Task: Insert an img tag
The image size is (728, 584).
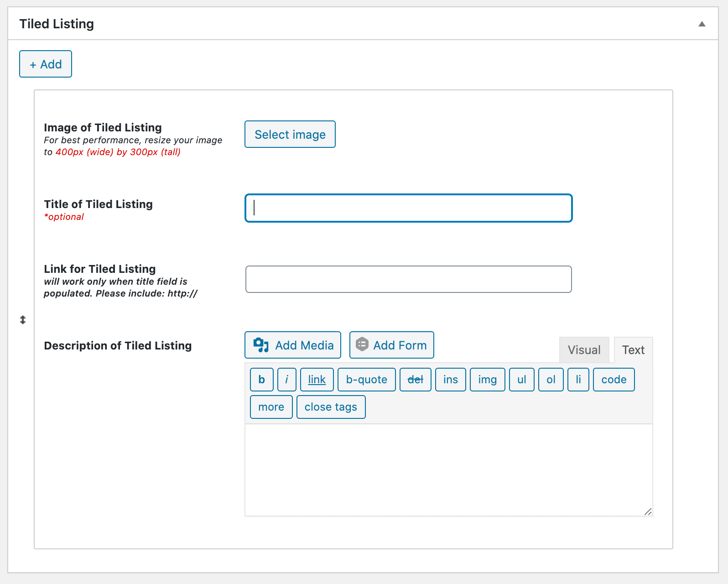Action: coord(487,380)
